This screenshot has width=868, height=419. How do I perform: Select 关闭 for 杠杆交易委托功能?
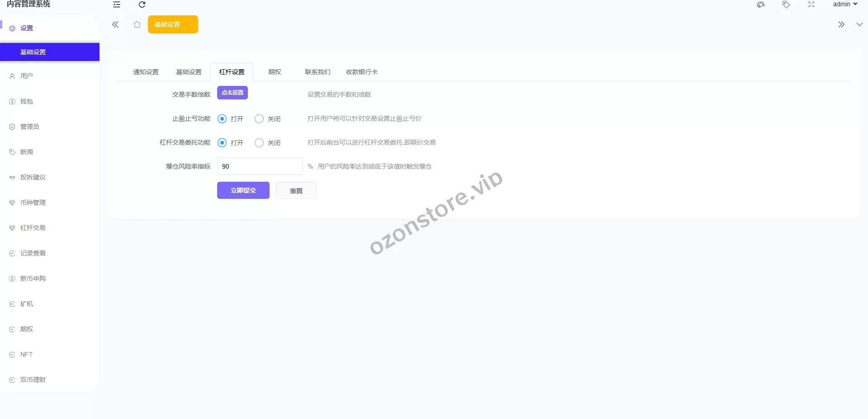(x=259, y=143)
